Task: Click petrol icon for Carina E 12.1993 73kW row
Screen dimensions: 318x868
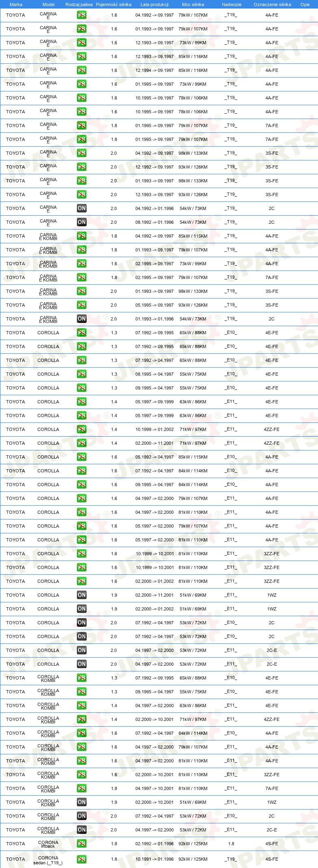Action: (82, 43)
